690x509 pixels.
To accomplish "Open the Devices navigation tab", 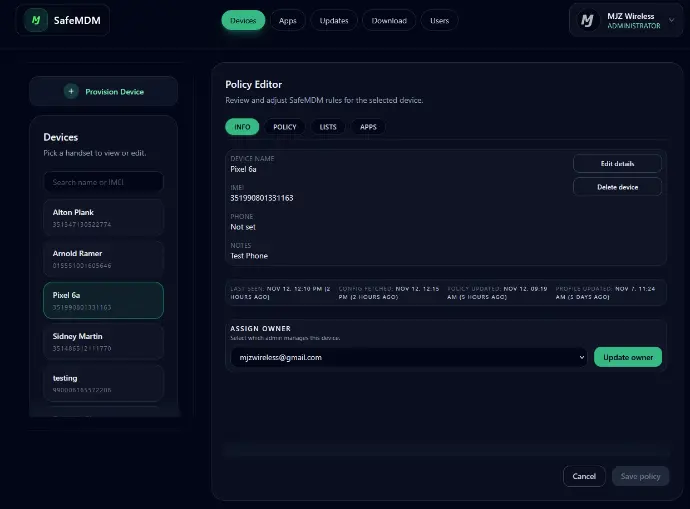I will [x=243, y=20].
